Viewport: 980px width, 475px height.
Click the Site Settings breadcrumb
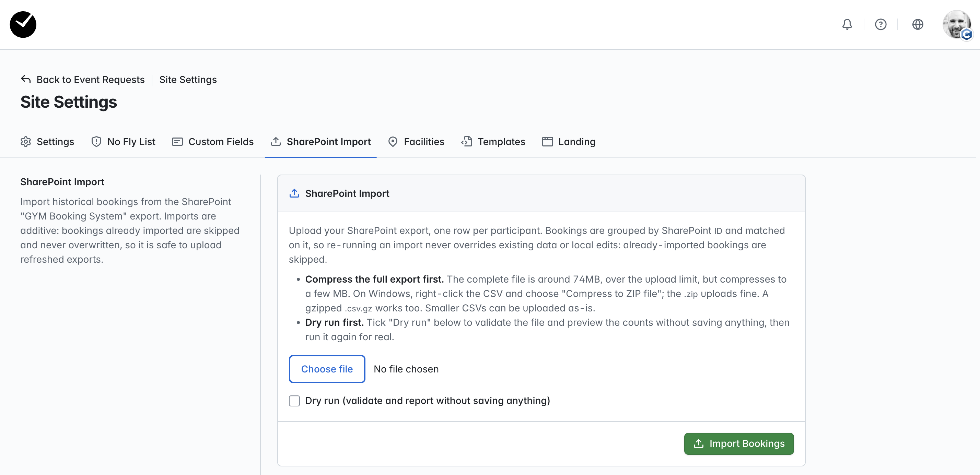coord(188,80)
